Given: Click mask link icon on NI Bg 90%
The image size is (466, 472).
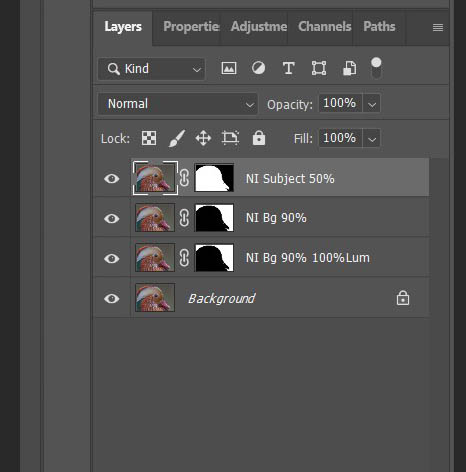Looking at the screenshot, I should (184, 218).
